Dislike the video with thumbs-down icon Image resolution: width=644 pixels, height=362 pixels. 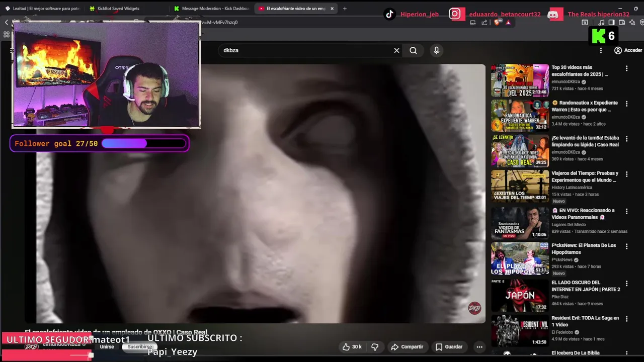[x=375, y=347]
